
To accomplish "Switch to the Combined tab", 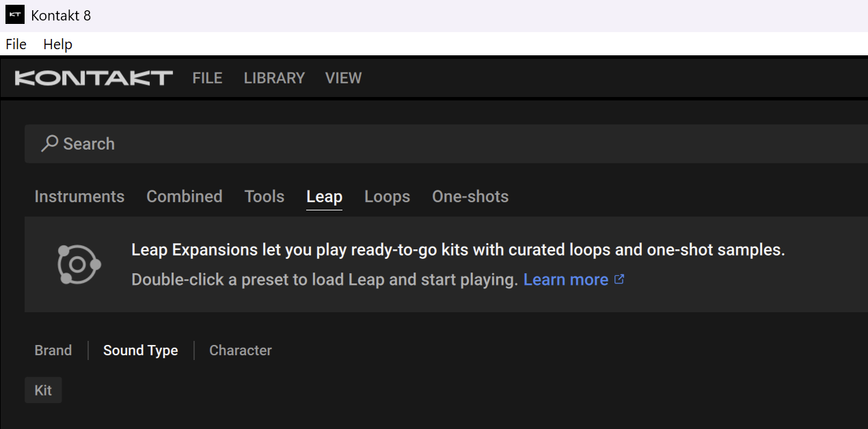I will [x=185, y=197].
